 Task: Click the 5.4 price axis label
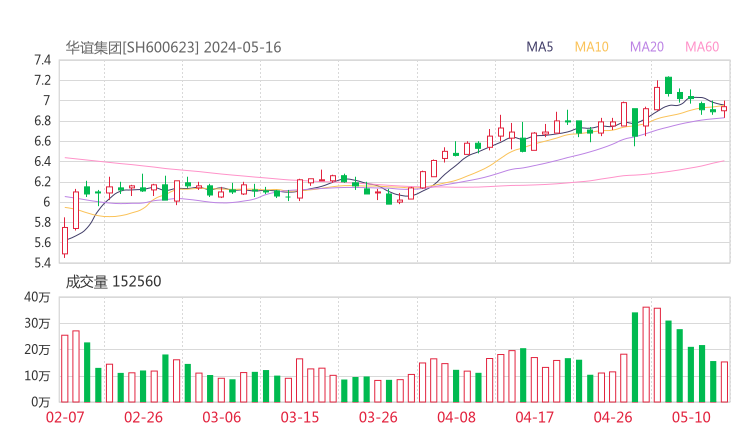[40, 264]
